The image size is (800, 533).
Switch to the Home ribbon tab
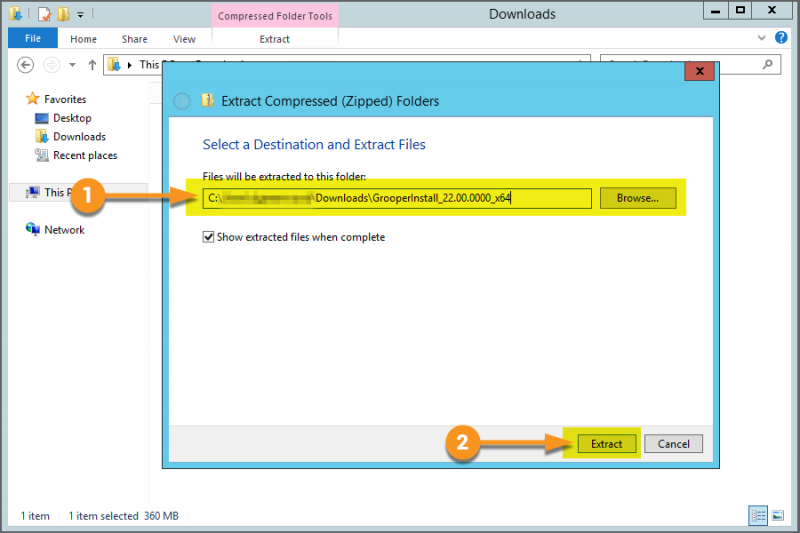pyautogui.click(x=83, y=39)
